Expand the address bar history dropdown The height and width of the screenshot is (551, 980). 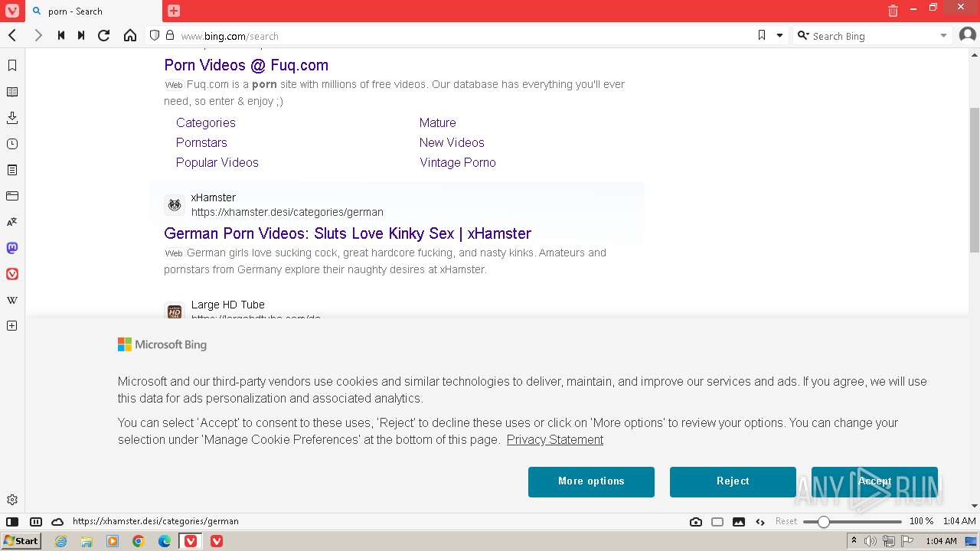pyautogui.click(x=780, y=35)
